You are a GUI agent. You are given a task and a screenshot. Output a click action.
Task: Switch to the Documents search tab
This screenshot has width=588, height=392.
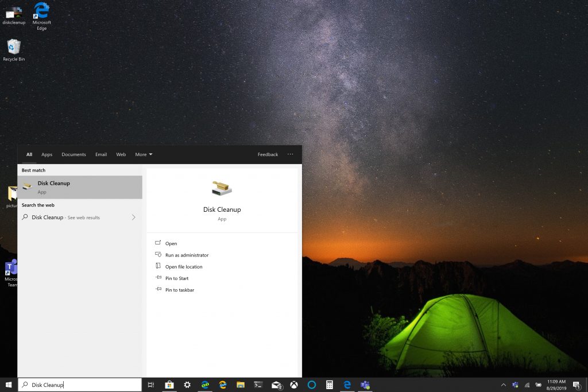pos(73,154)
